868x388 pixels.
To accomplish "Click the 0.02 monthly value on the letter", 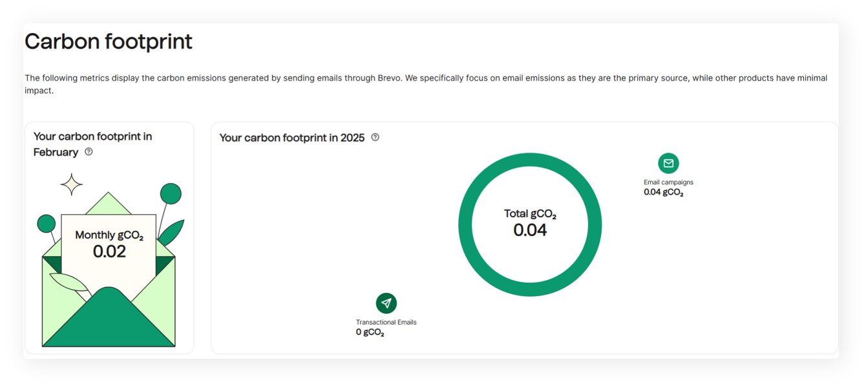I will (109, 252).
